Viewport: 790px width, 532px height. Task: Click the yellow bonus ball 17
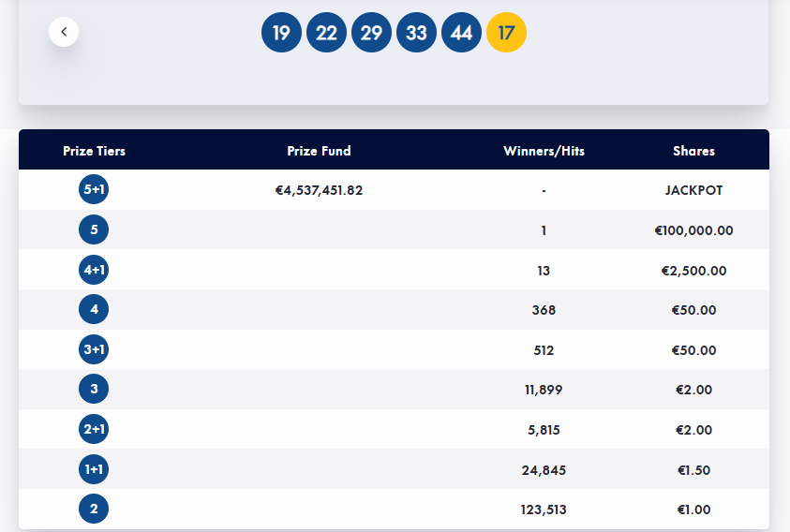tap(506, 33)
